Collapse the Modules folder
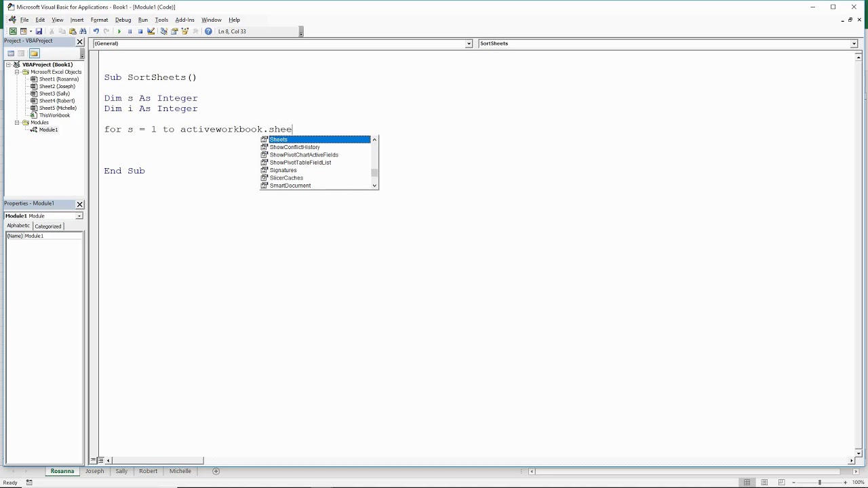This screenshot has height=488, width=868. 16,122
